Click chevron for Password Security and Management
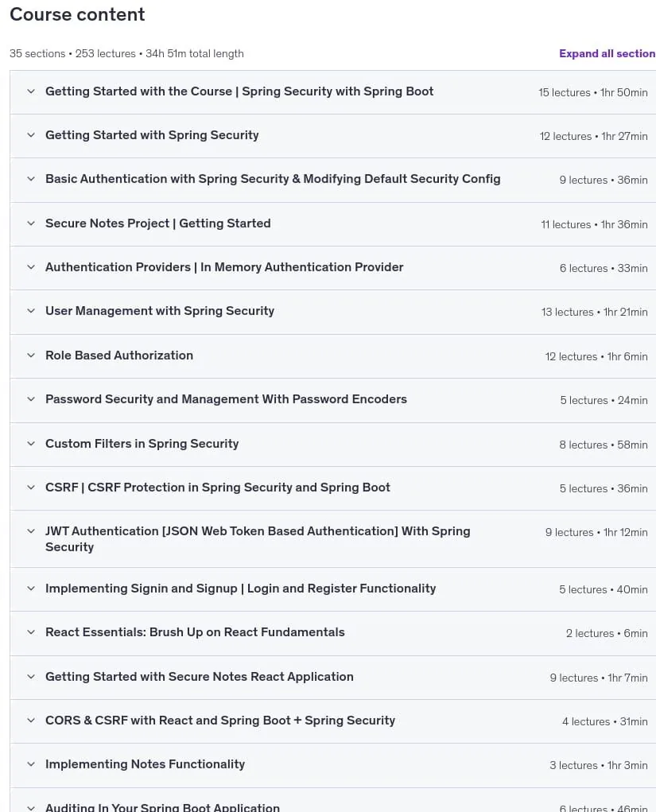The width and height of the screenshot is (656, 812). coord(31,399)
